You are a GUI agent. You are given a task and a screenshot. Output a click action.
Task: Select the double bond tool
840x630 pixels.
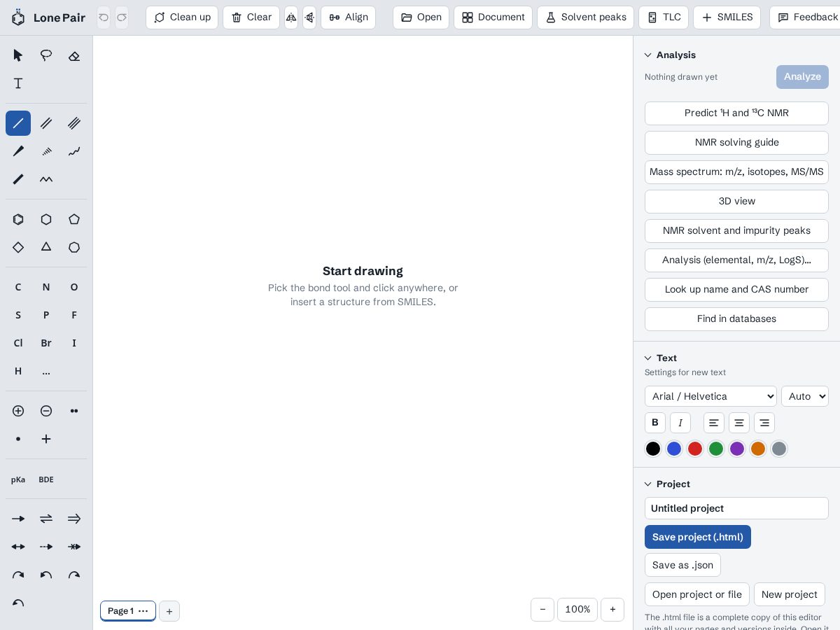(x=46, y=123)
